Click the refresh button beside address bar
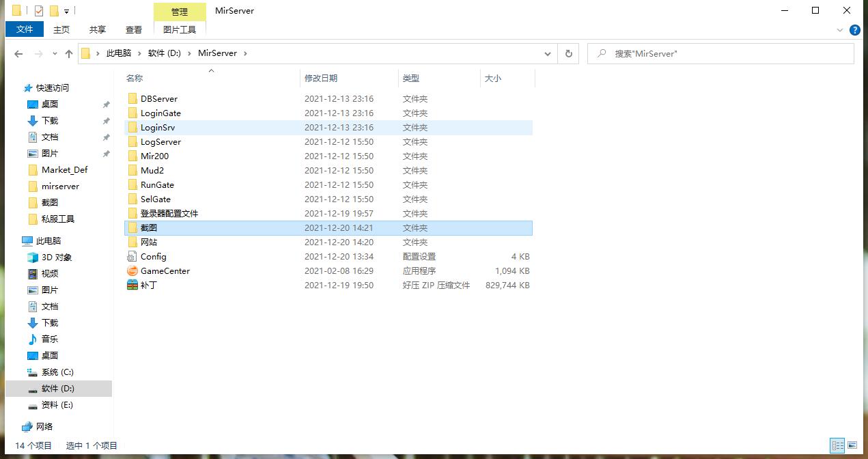This screenshot has width=868, height=459. 568,53
